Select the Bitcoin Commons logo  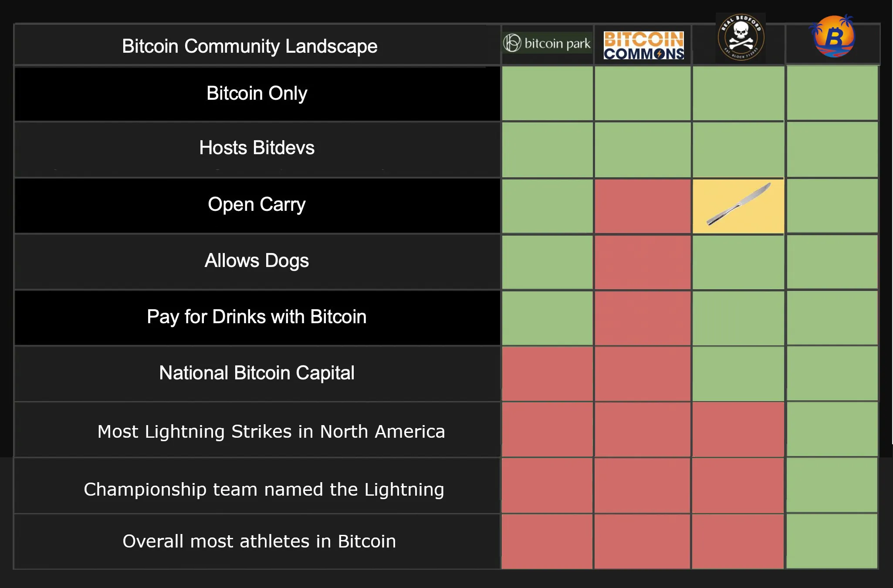point(643,45)
